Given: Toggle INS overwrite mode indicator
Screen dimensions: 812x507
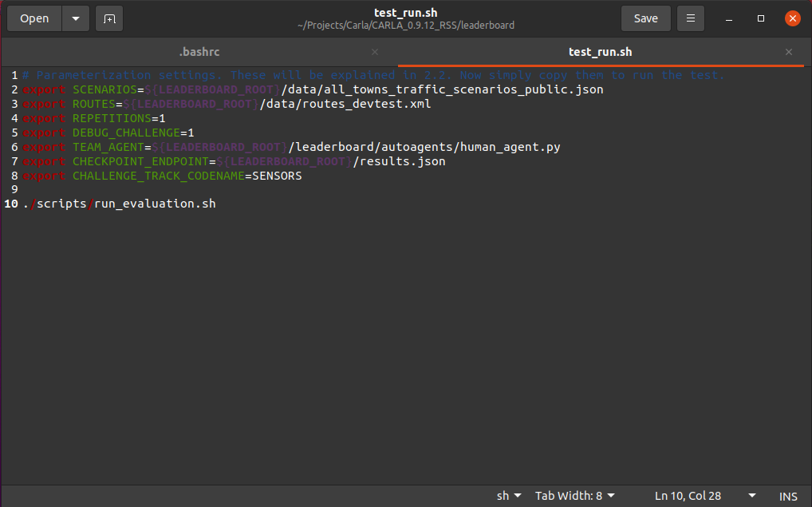Looking at the screenshot, I should (788, 495).
